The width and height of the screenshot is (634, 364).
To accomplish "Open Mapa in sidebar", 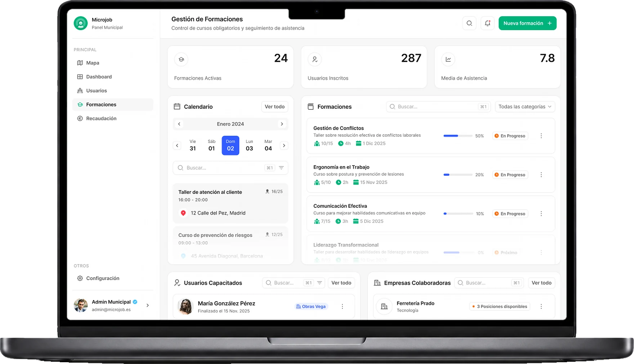I will pos(113,63).
